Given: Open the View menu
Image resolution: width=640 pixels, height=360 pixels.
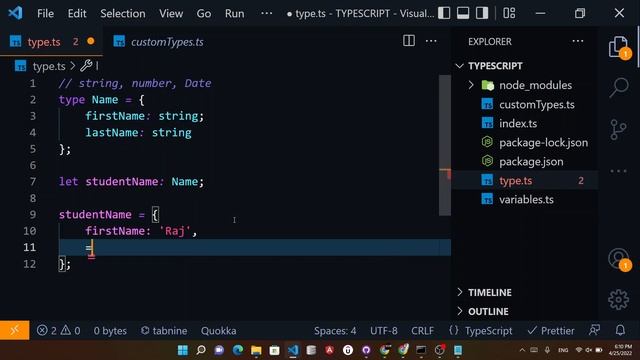Looking at the screenshot, I should pos(171,13).
